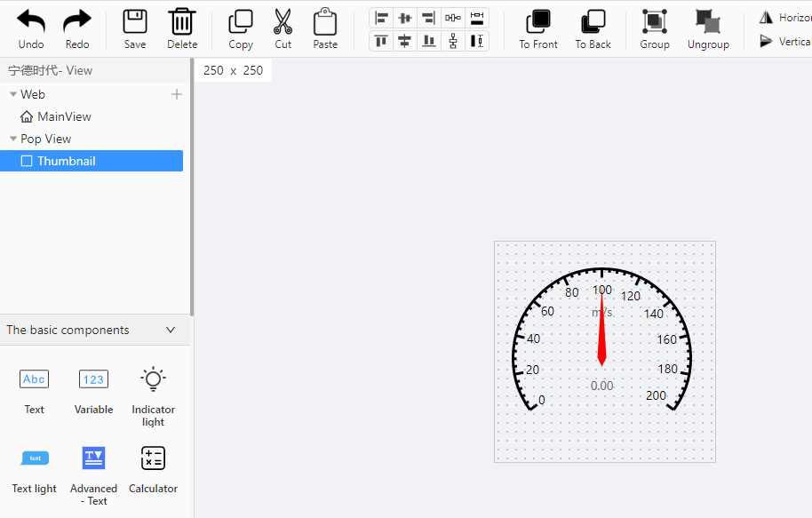Click the left panel vertical scrollbar

(192, 187)
